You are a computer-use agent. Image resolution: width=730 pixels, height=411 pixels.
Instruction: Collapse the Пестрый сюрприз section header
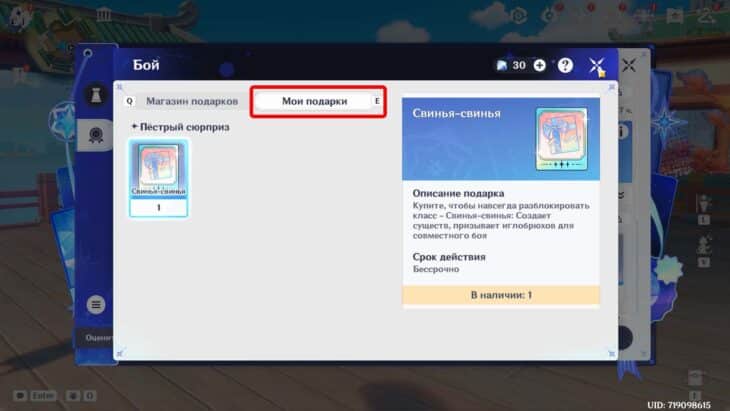[181, 127]
